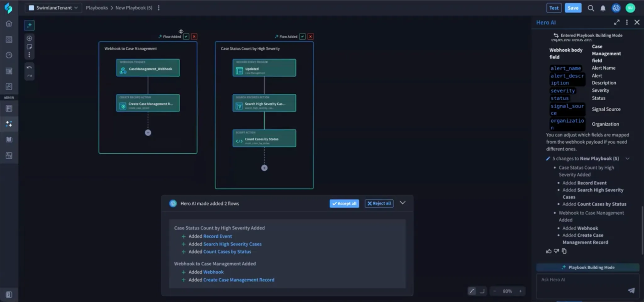This screenshot has width=644, height=302.
Task: Copy the Hero AI response
Action: click(x=564, y=251)
